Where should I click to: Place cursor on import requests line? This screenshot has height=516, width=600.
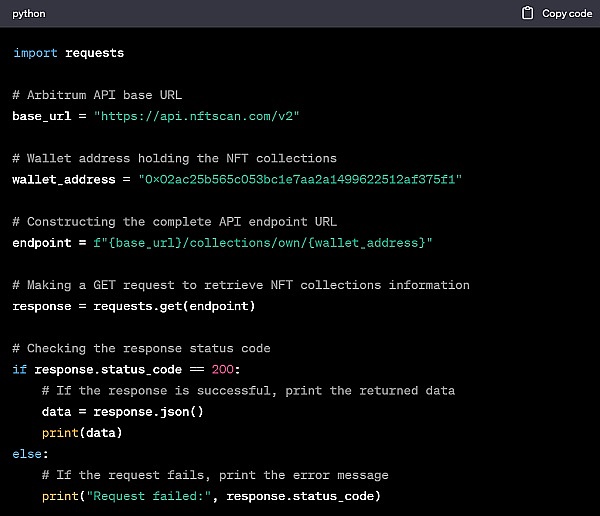click(x=68, y=52)
